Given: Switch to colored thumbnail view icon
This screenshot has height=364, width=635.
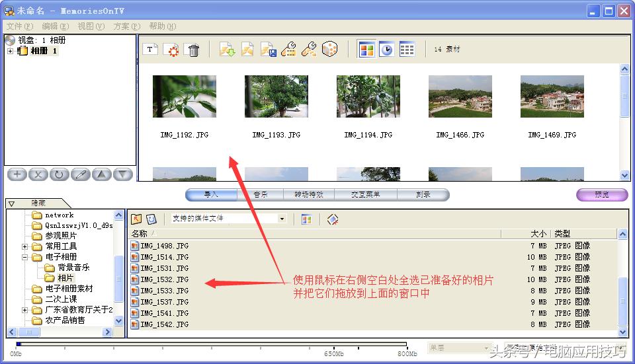Looking at the screenshot, I should coord(367,50).
